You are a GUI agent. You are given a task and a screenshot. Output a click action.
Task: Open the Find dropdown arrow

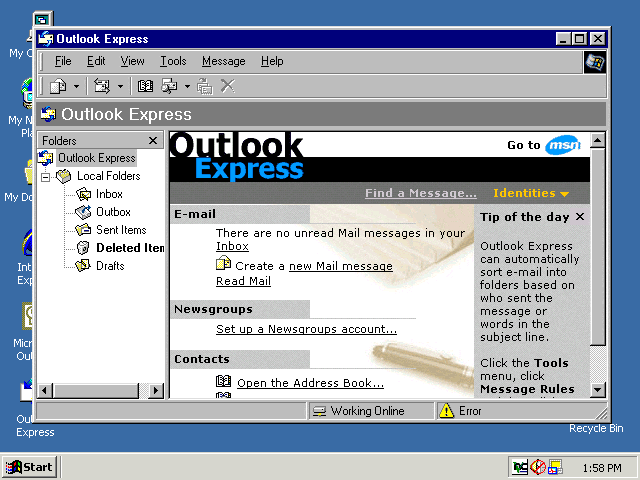tap(187, 86)
